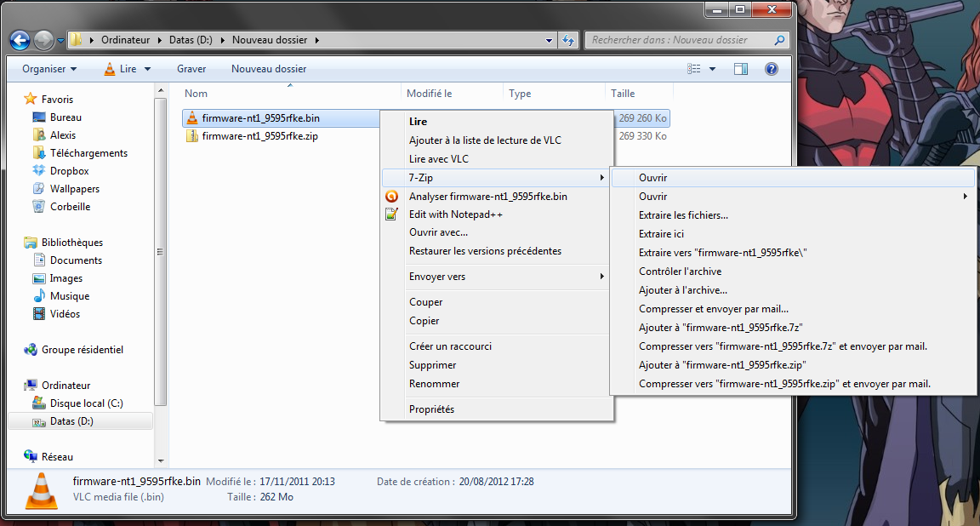980x526 pixels.
Task: Open the view options dropdown arrow
Action: click(x=712, y=69)
